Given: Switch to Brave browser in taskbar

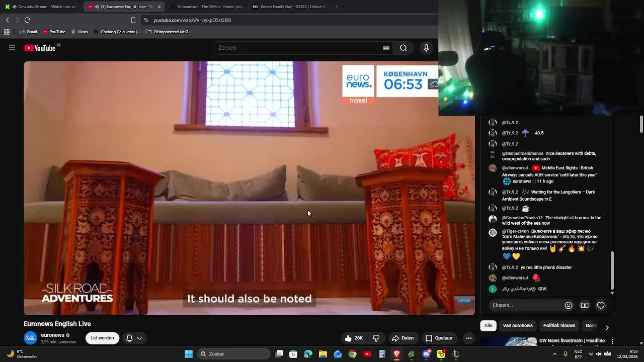Looking at the screenshot, I should point(396,354).
